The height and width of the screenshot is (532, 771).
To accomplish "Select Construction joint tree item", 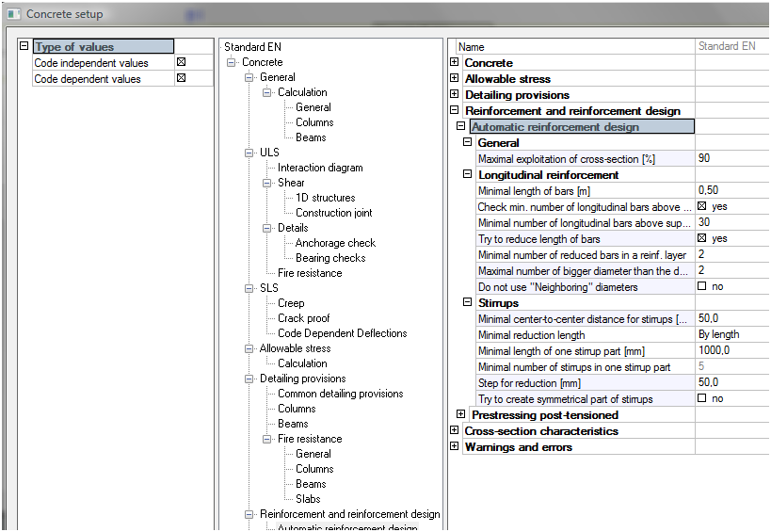I will 334,213.
